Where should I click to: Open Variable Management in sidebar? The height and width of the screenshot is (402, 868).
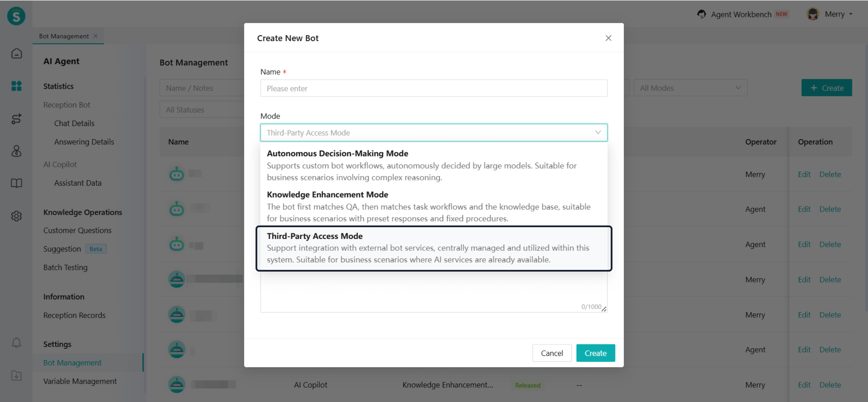80,381
